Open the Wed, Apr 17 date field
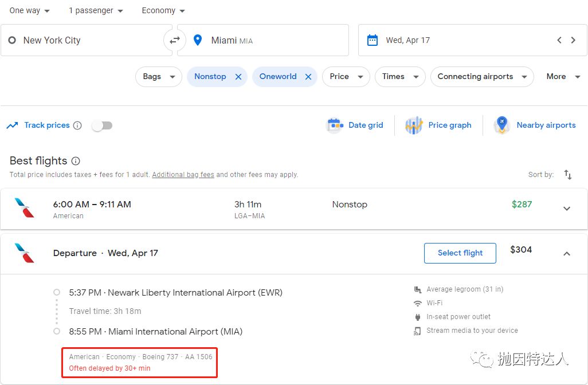This screenshot has height=385, width=588. point(472,40)
